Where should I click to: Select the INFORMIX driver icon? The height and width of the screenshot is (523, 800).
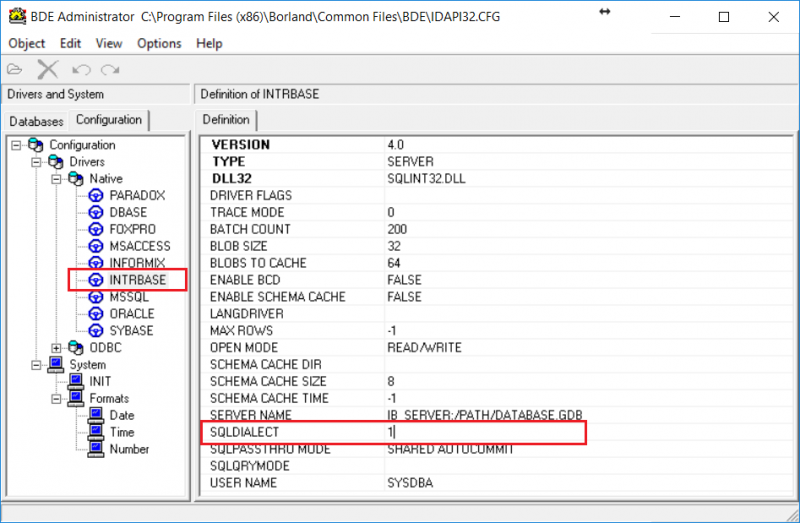click(95, 263)
